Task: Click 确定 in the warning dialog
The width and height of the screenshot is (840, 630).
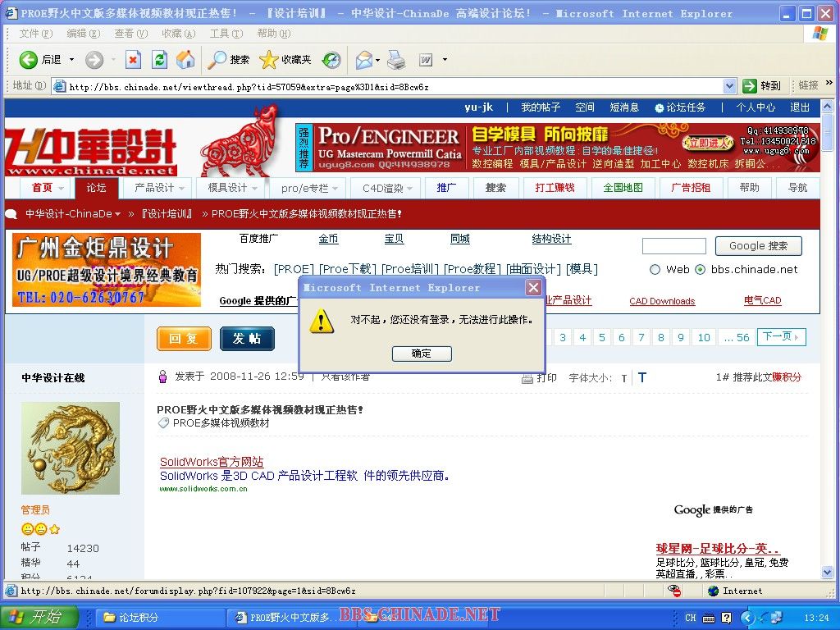Action: point(422,354)
